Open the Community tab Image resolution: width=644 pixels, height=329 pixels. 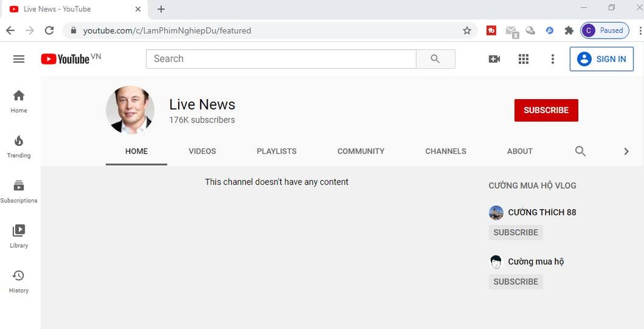click(361, 151)
